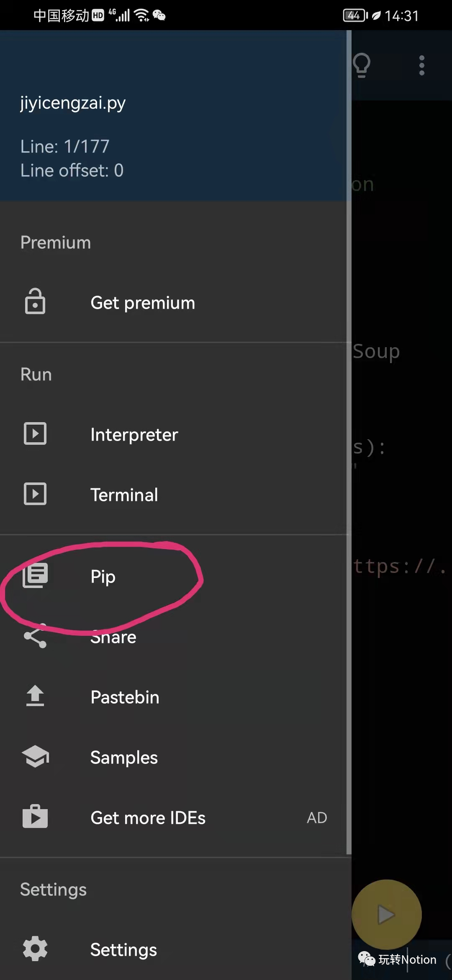Choose Pastebin in the drawer
452x980 pixels.
125,697
